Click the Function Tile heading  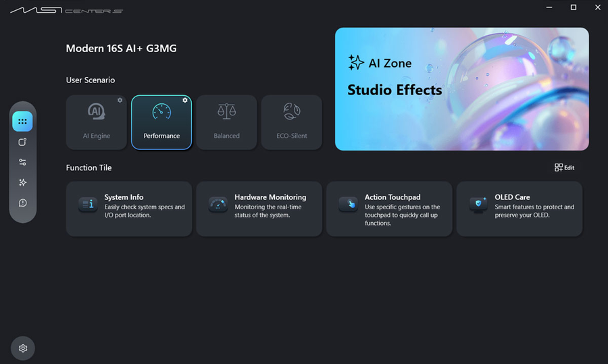(88, 168)
